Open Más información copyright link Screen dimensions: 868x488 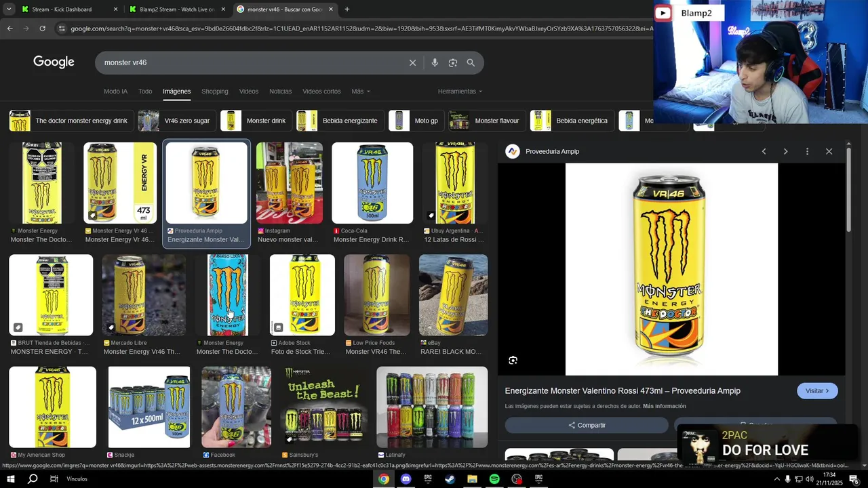(665, 407)
